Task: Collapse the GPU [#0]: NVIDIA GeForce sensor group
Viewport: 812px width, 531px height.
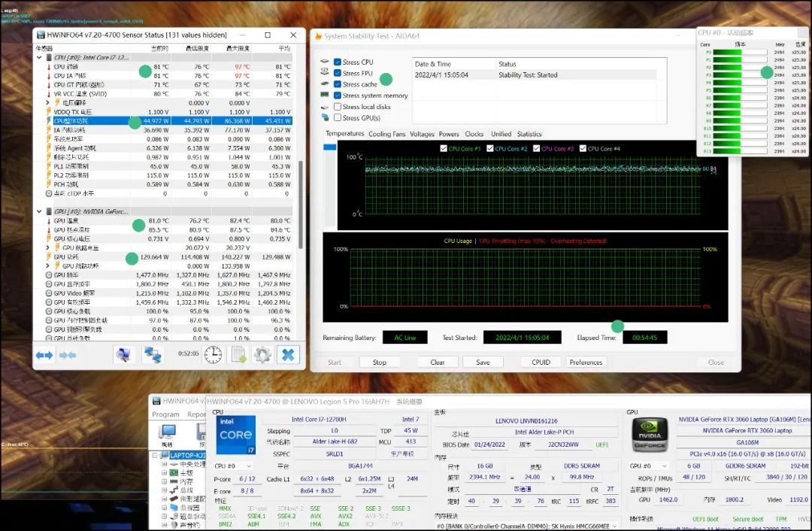Action: (x=39, y=211)
